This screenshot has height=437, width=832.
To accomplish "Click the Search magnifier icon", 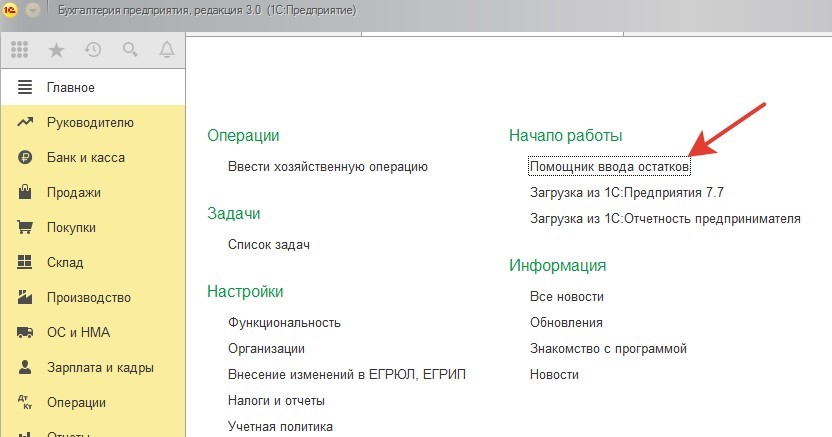I will 130,49.
